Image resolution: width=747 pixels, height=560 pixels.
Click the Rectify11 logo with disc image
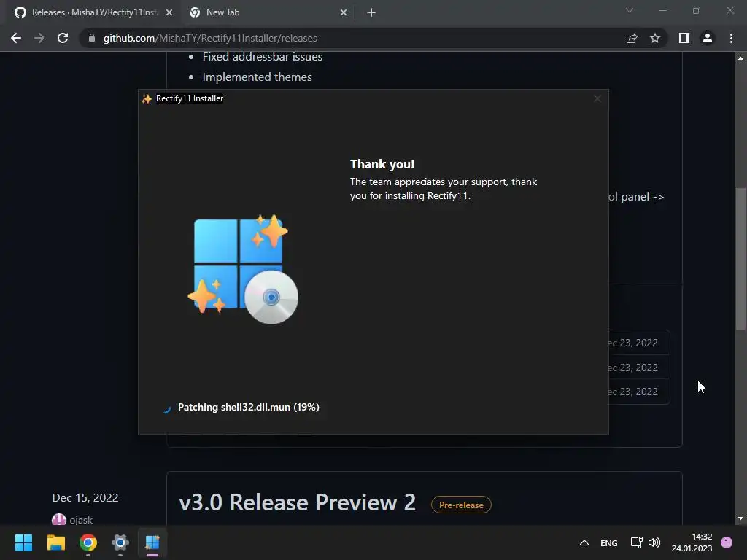click(243, 270)
